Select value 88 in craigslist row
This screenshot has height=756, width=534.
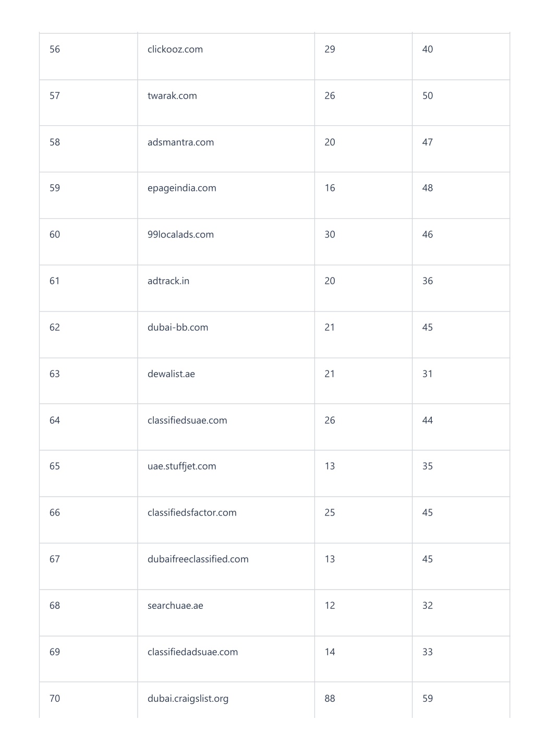pos(330,699)
